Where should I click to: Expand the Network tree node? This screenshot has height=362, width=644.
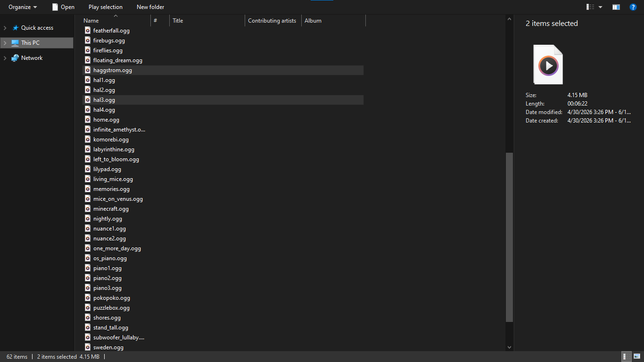point(5,58)
